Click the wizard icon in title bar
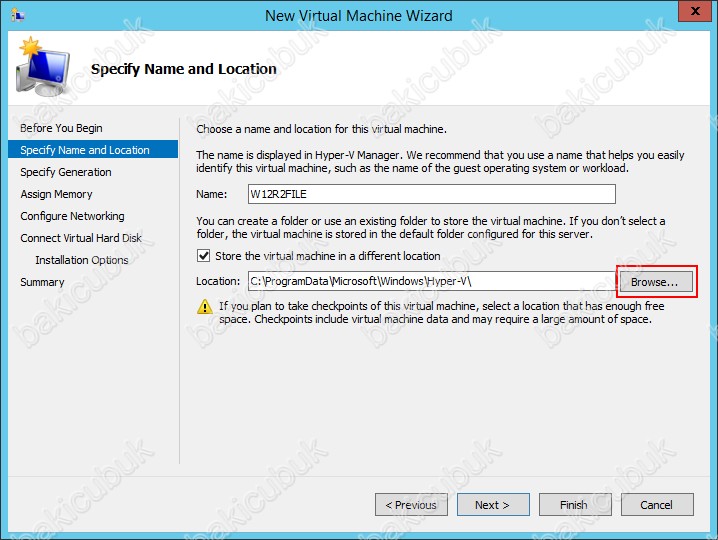Image resolution: width=718 pixels, height=540 pixels. pos(15,15)
